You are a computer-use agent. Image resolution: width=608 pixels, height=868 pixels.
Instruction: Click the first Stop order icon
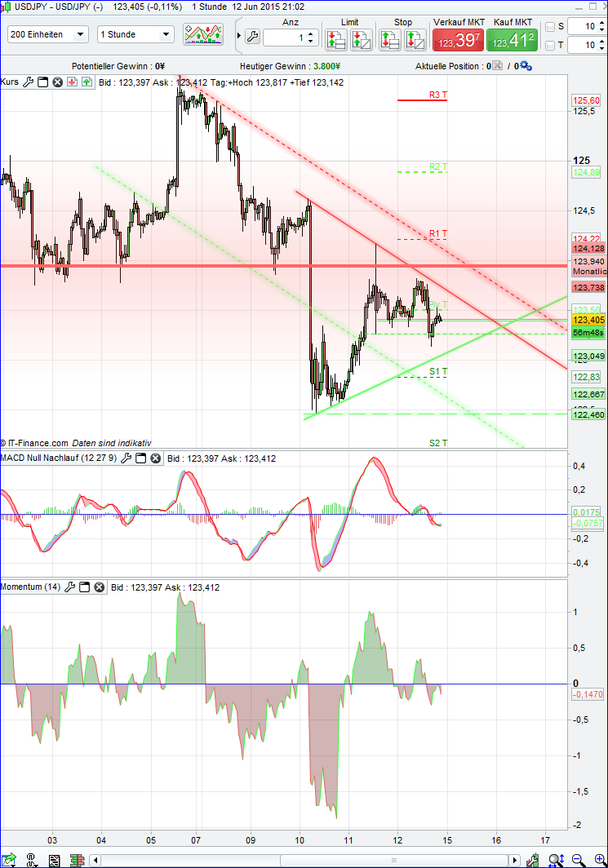pos(390,40)
